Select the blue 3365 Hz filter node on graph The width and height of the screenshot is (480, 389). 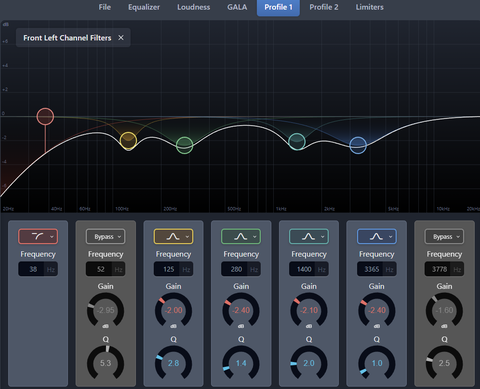[x=358, y=145]
